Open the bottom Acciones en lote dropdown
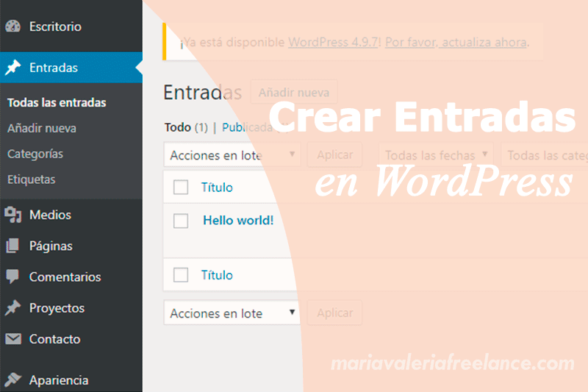 pos(232,313)
